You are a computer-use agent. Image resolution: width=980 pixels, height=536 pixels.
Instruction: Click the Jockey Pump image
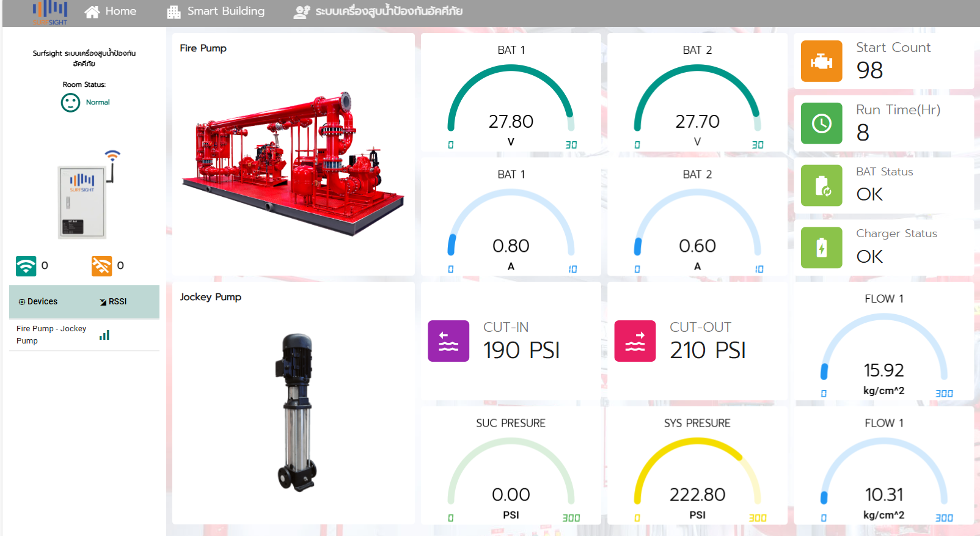click(x=297, y=412)
